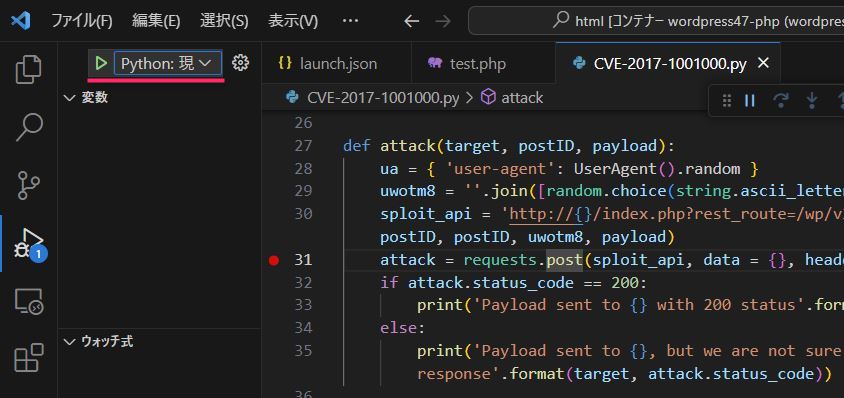
Task: Click the highlighted 'post' on line 31
Action: point(565,260)
